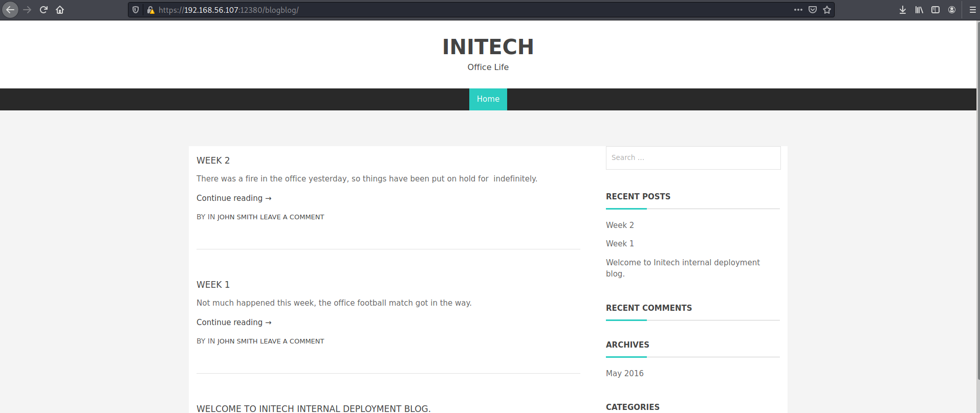Select the Home navigation tab
Screen dimensions: 980x413
[x=488, y=99]
